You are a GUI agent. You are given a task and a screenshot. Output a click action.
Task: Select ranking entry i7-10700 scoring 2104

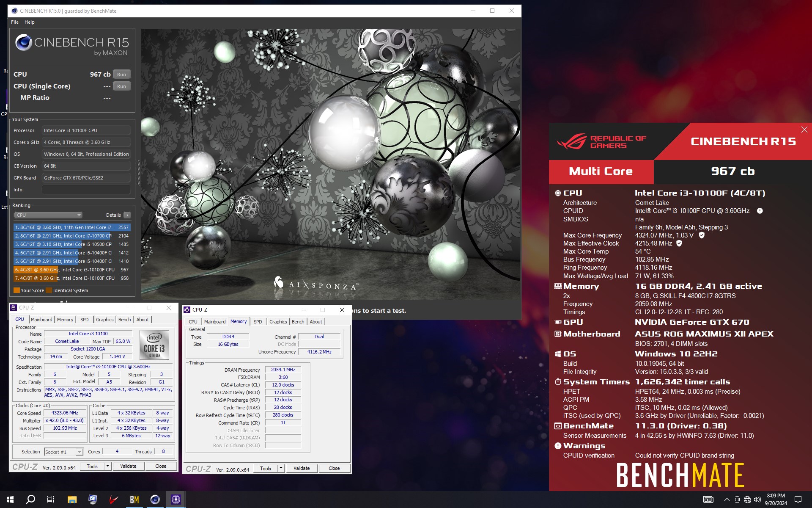click(72, 236)
